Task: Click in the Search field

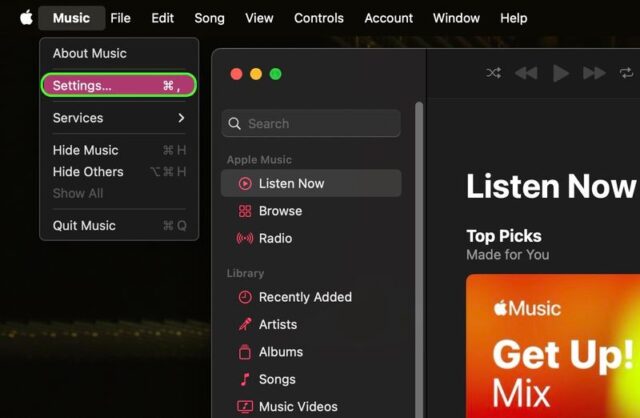Action: pyautogui.click(x=311, y=123)
